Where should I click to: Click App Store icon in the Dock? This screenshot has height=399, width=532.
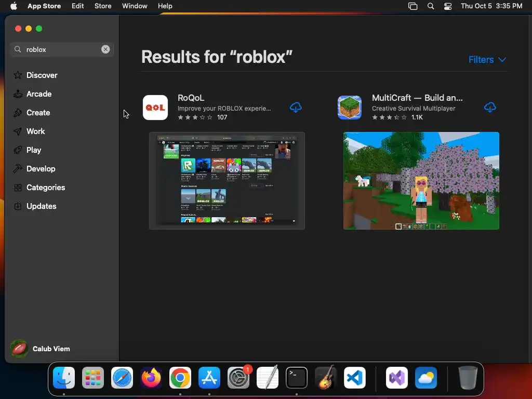pyautogui.click(x=209, y=378)
